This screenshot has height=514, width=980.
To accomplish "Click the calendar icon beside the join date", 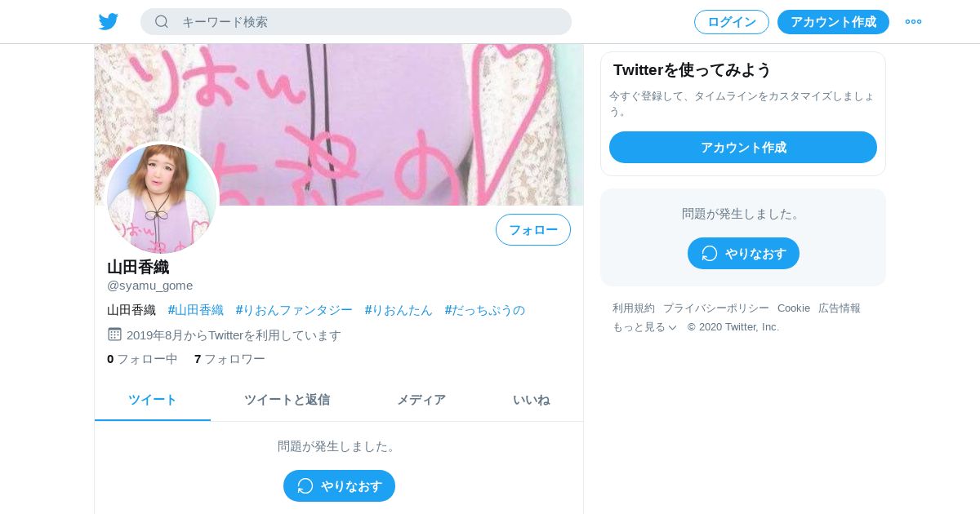I will [x=114, y=335].
